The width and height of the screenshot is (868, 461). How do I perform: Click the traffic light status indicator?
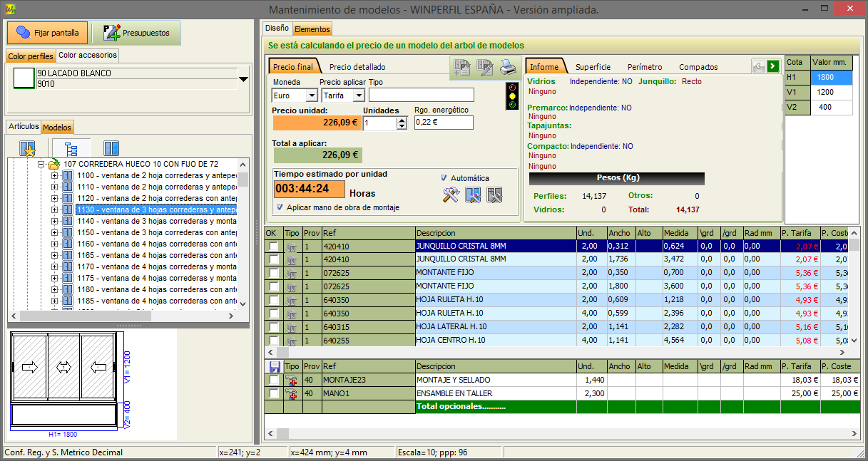pos(511,95)
